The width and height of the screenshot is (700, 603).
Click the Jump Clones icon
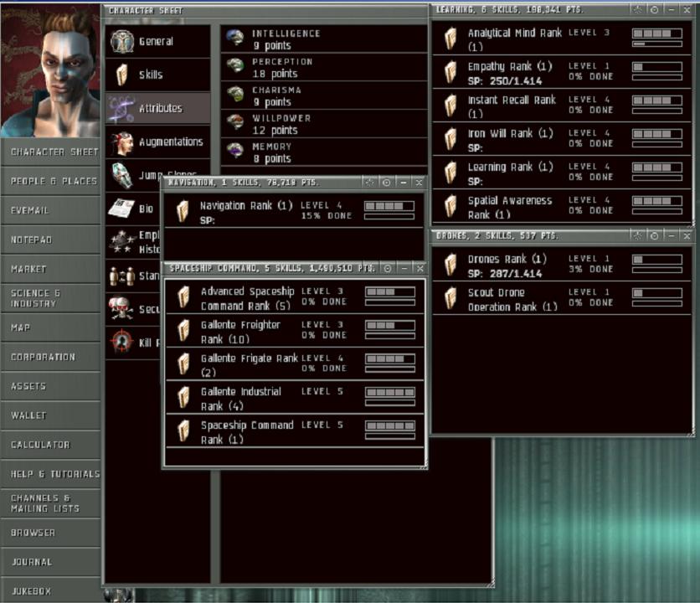(122, 175)
